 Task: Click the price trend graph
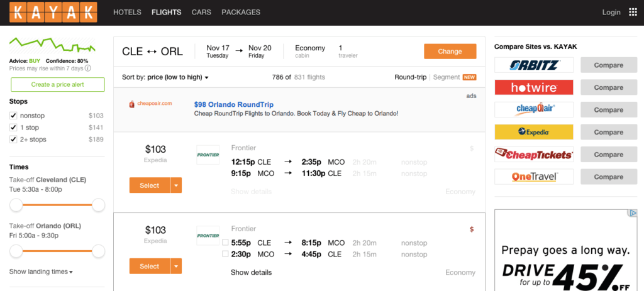pos(52,45)
